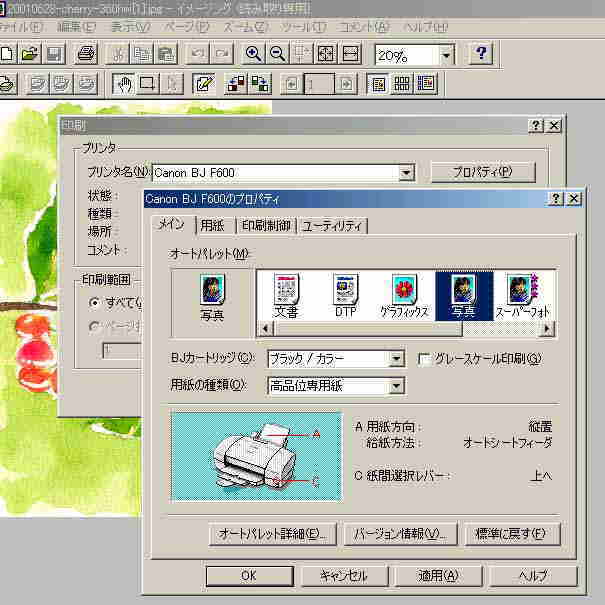Screen dimensions: 605x605
Task: Click the zoom in magnifier toolbar icon
Action: [254, 54]
